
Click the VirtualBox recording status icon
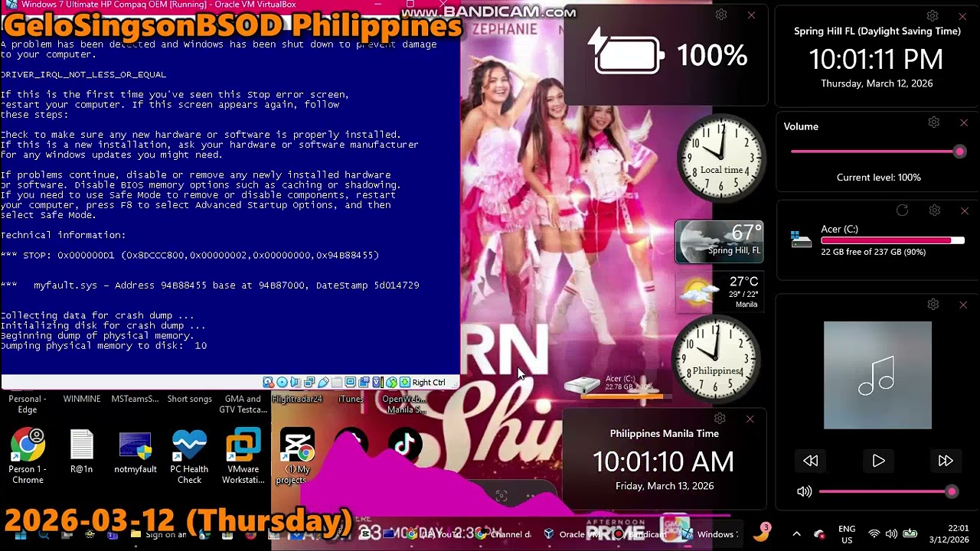364,383
